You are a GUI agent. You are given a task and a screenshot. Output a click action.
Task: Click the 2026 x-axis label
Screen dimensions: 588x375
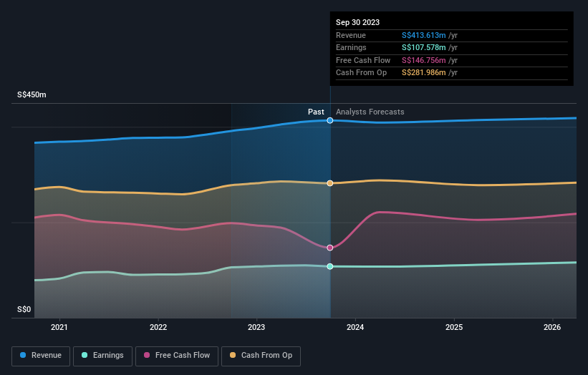(x=552, y=327)
